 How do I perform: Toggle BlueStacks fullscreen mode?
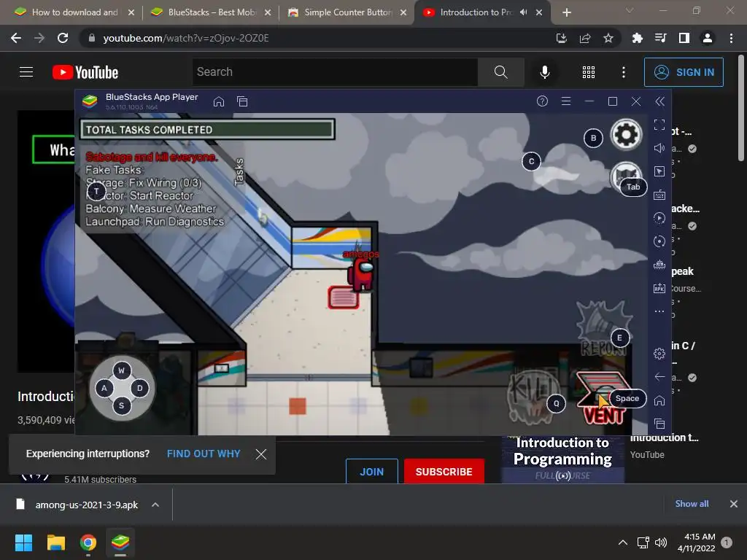(x=659, y=125)
